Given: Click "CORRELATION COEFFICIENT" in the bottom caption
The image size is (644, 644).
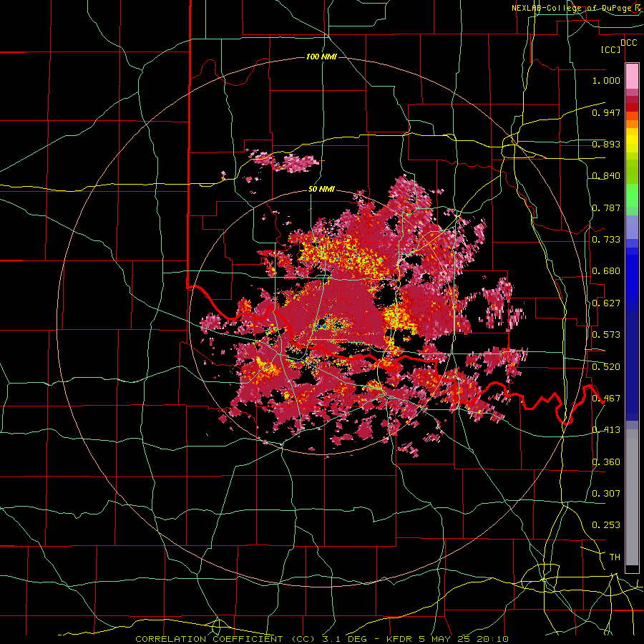Looking at the screenshot, I should [209, 639].
